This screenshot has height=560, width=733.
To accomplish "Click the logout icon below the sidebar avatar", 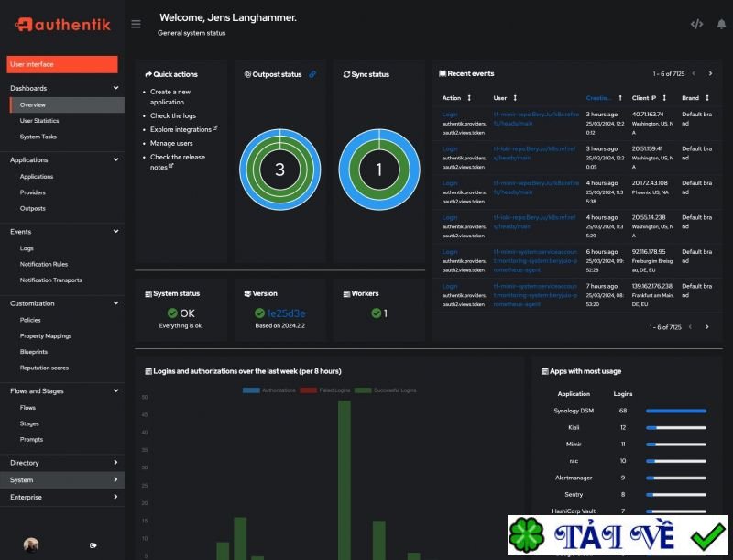I will tap(93, 544).
